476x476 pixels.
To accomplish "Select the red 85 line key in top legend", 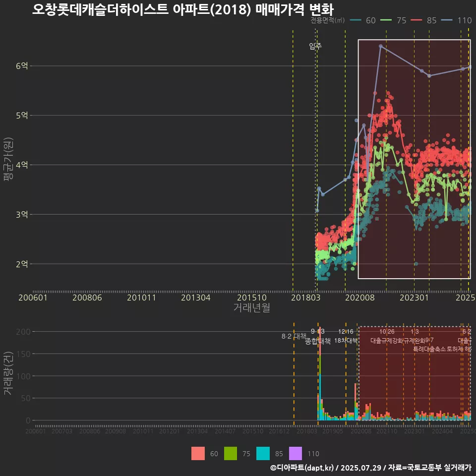I will (416, 20).
